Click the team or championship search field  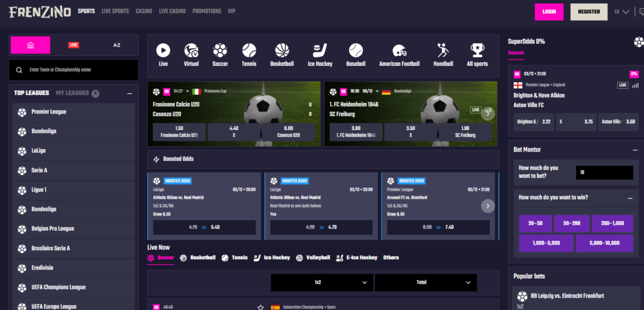click(x=74, y=70)
